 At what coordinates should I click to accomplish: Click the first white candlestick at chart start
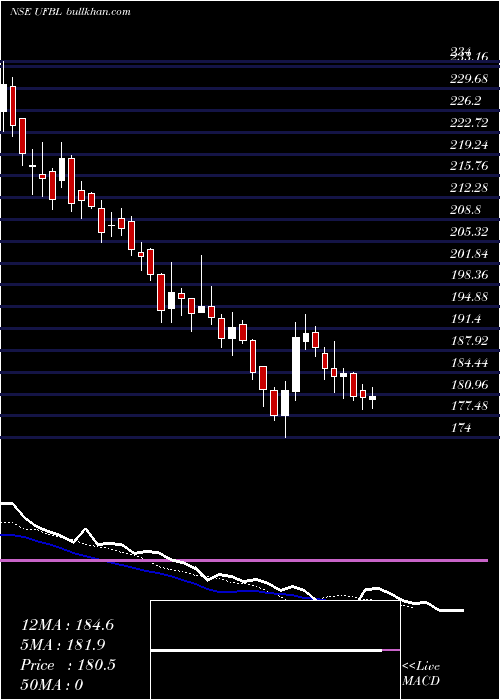pyautogui.click(x=4, y=97)
